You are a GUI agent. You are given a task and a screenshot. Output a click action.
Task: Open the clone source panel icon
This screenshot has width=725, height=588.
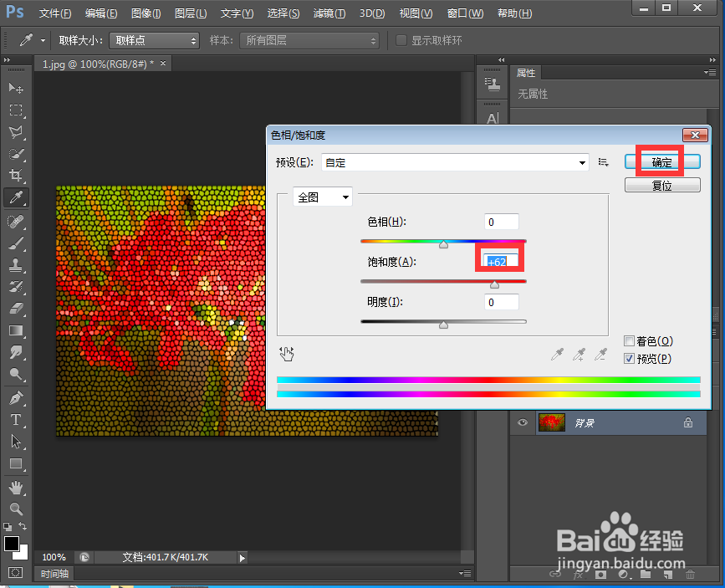tap(493, 84)
